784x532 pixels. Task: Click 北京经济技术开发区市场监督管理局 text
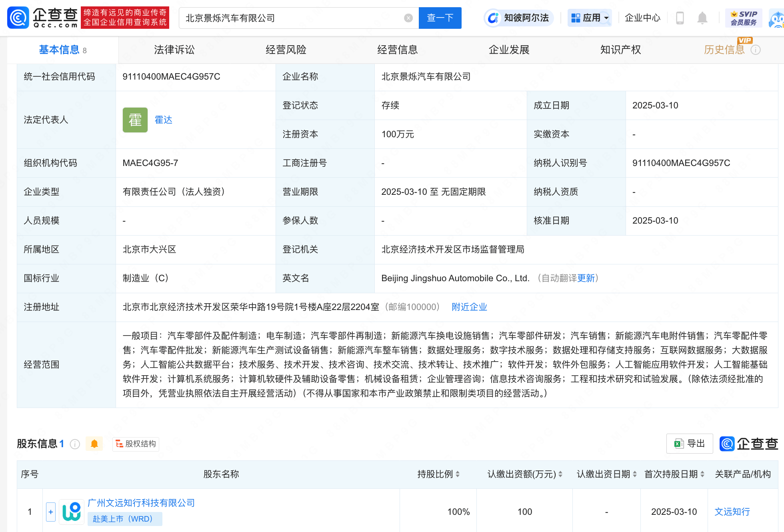tap(453, 249)
